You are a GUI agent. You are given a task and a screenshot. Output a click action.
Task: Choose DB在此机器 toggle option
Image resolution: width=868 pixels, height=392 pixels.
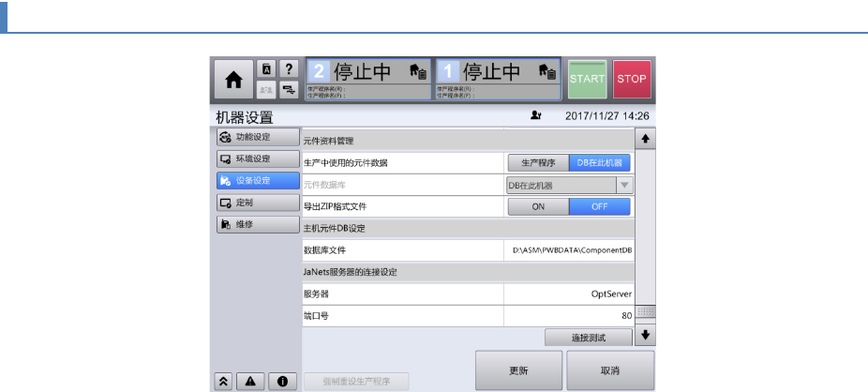click(600, 163)
